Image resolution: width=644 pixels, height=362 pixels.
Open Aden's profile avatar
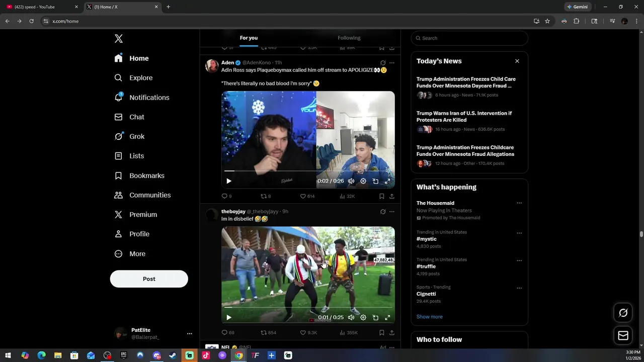[x=212, y=66]
